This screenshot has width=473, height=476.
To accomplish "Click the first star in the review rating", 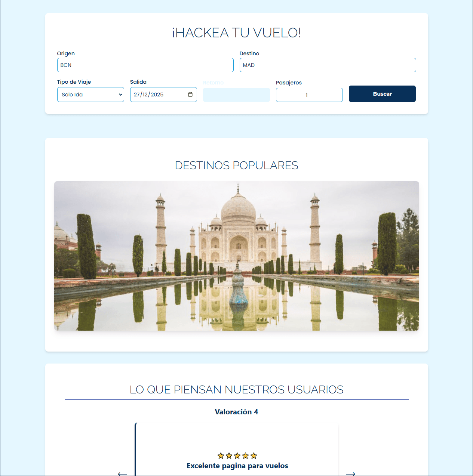I will tap(221, 456).
